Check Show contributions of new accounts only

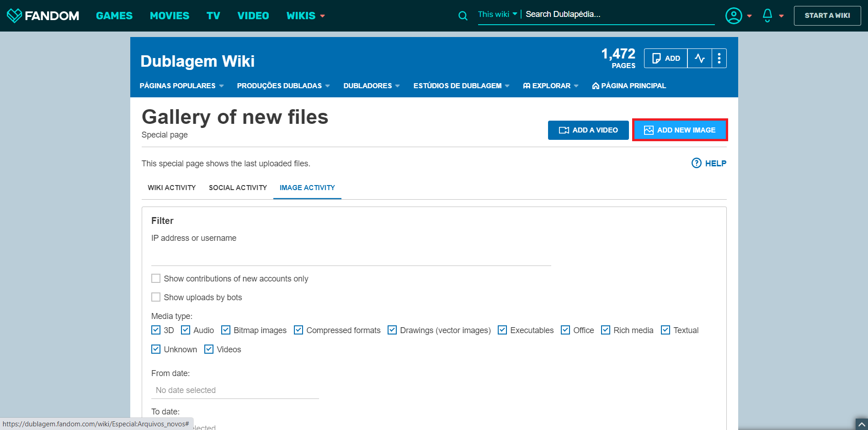tap(156, 278)
